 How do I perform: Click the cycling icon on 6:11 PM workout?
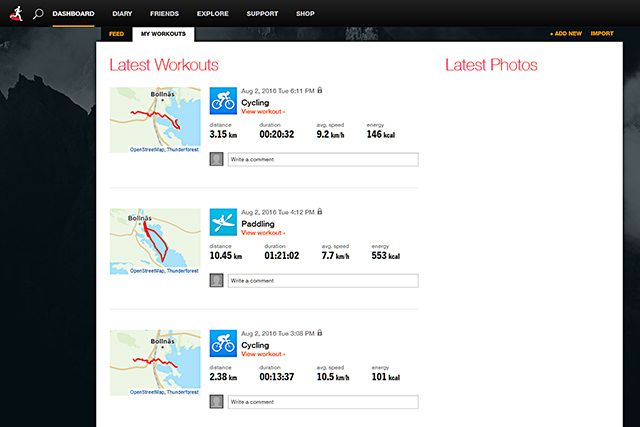click(x=223, y=100)
